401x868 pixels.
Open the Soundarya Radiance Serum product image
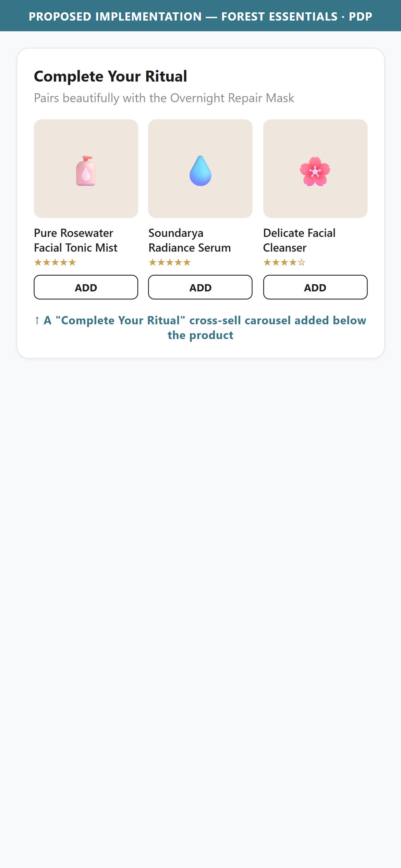[x=200, y=169]
